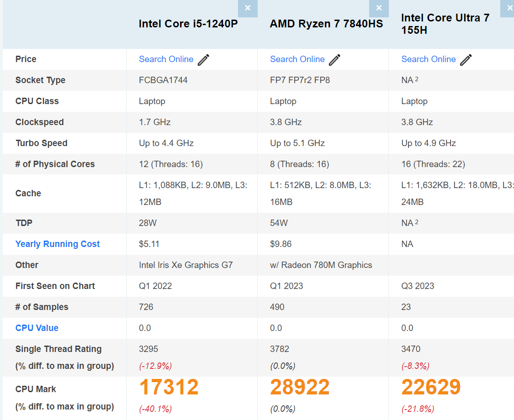Viewport: 514px width, 420px height.
Task: Click the Other row label
Action: coord(27,265)
